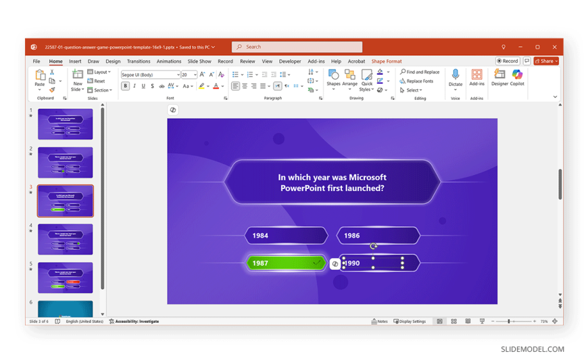Click the Share button

click(546, 61)
